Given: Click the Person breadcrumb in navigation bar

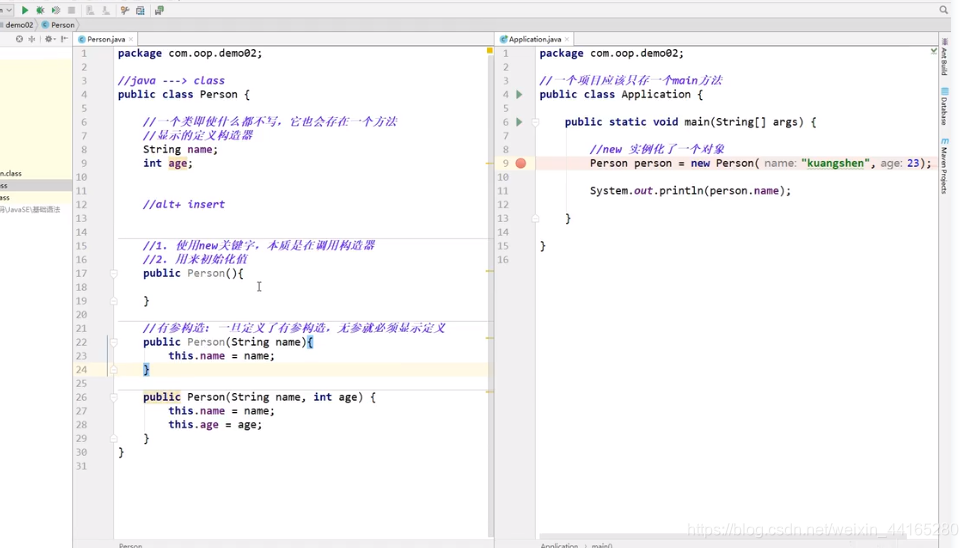Looking at the screenshot, I should 59,25.
